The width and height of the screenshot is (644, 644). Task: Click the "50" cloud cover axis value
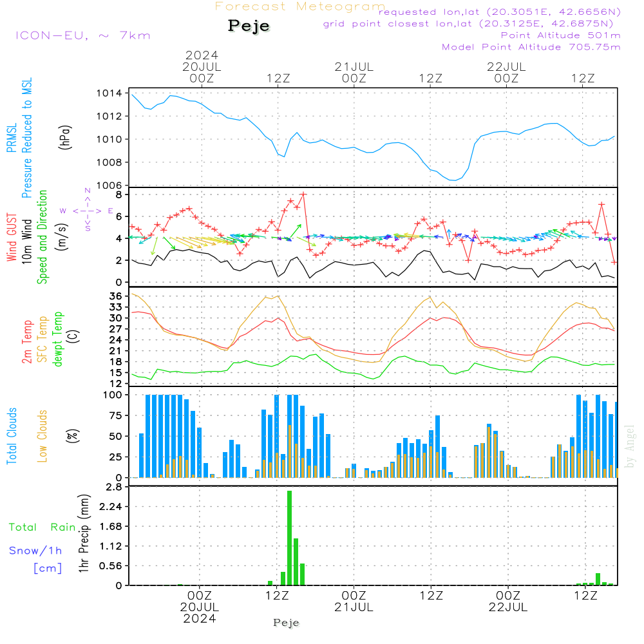pos(116,437)
